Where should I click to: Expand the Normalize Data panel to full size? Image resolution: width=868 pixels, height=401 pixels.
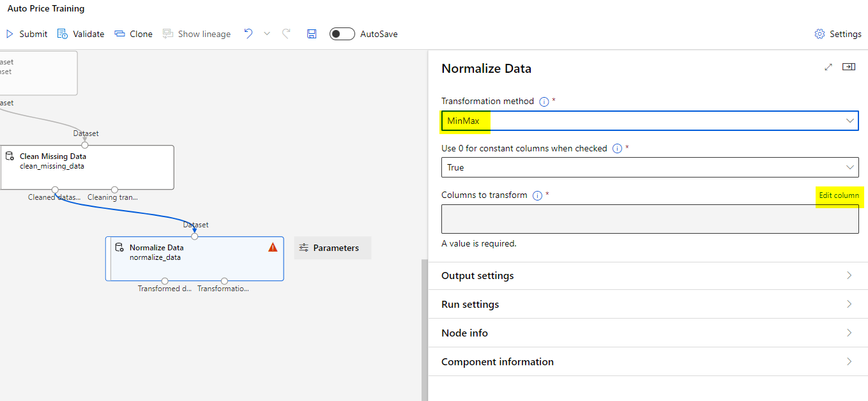pyautogui.click(x=828, y=67)
